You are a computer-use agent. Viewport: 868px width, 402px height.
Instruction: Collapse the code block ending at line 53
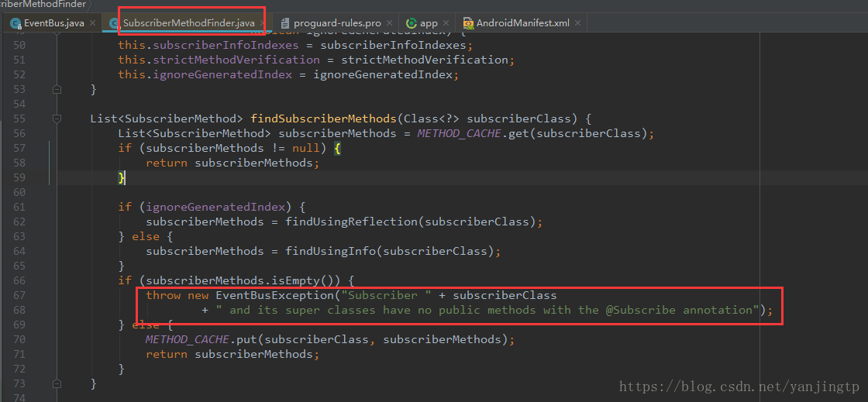(57, 89)
